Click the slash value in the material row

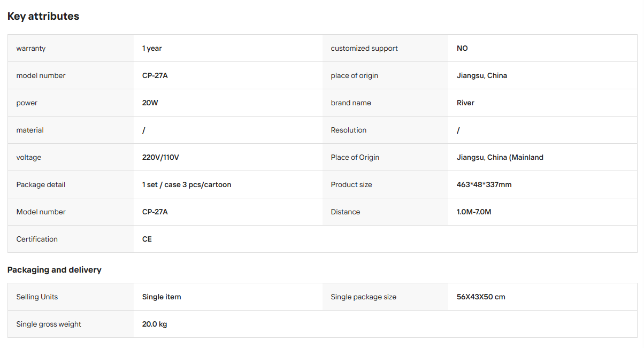click(144, 130)
